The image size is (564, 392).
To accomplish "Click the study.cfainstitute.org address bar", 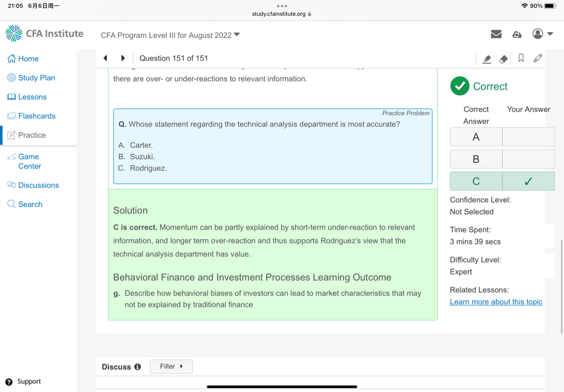I will tap(281, 14).
